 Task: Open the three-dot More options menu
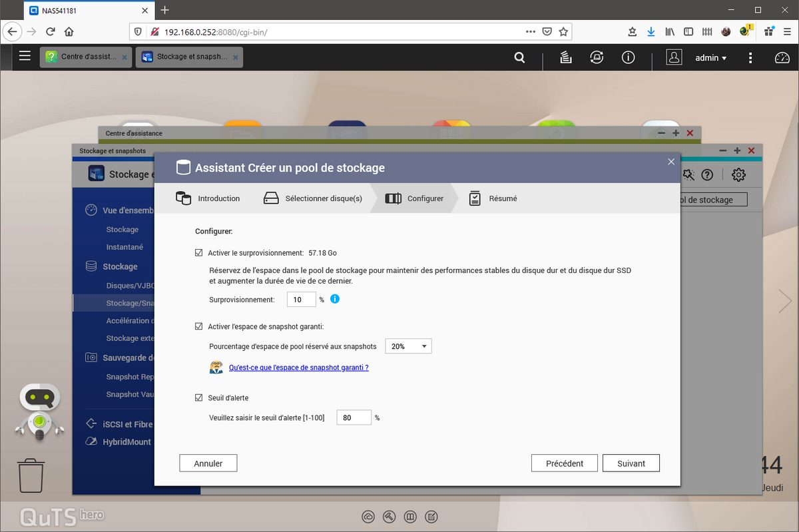[x=750, y=58]
